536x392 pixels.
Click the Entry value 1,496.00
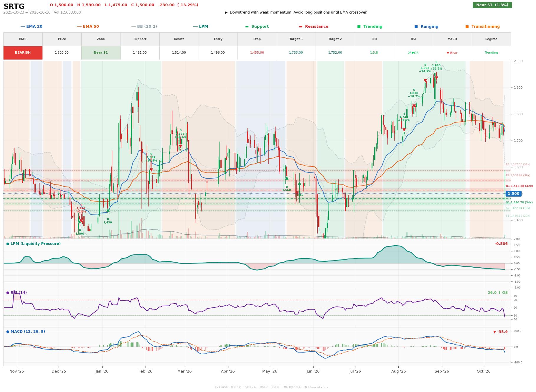click(x=218, y=53)
